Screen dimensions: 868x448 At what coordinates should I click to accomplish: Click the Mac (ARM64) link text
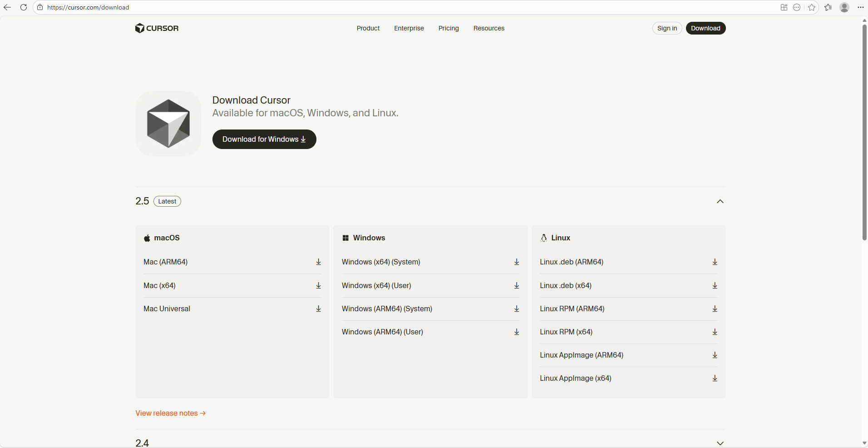pyautogui.click(x=165, y=262)
